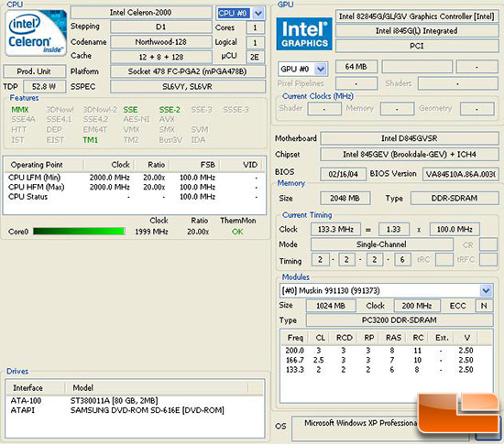Screen dimensions: 504x444
Task: Click the Intel i845G(L) Integrated field
Action: [417, 31]
